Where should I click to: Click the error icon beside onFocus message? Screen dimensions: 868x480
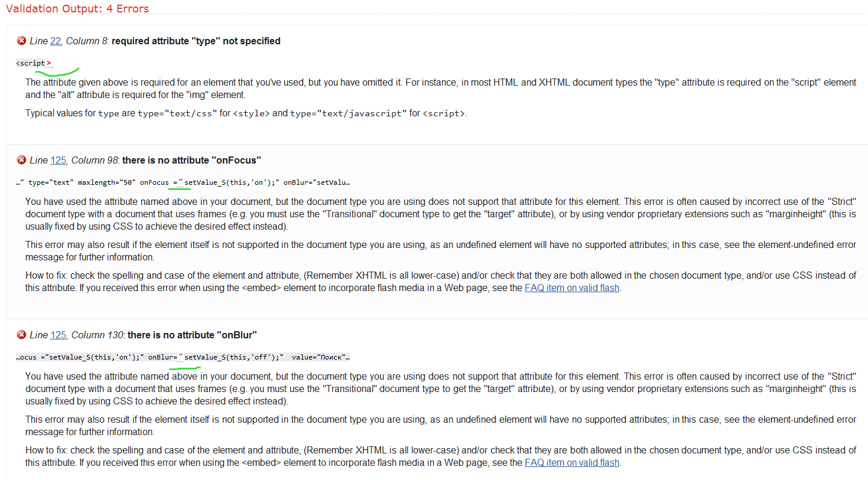pos(21,160)
